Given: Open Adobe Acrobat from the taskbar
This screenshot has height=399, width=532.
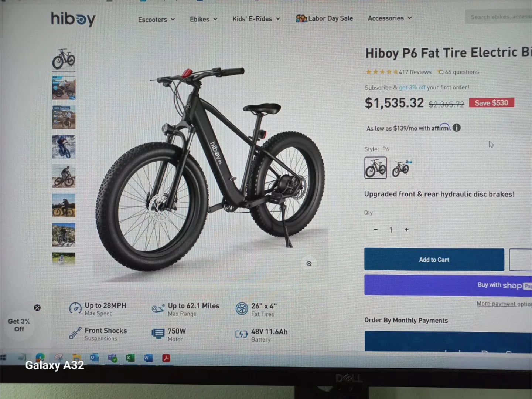Looking at the screenshot, I should [x=166, y=358].
